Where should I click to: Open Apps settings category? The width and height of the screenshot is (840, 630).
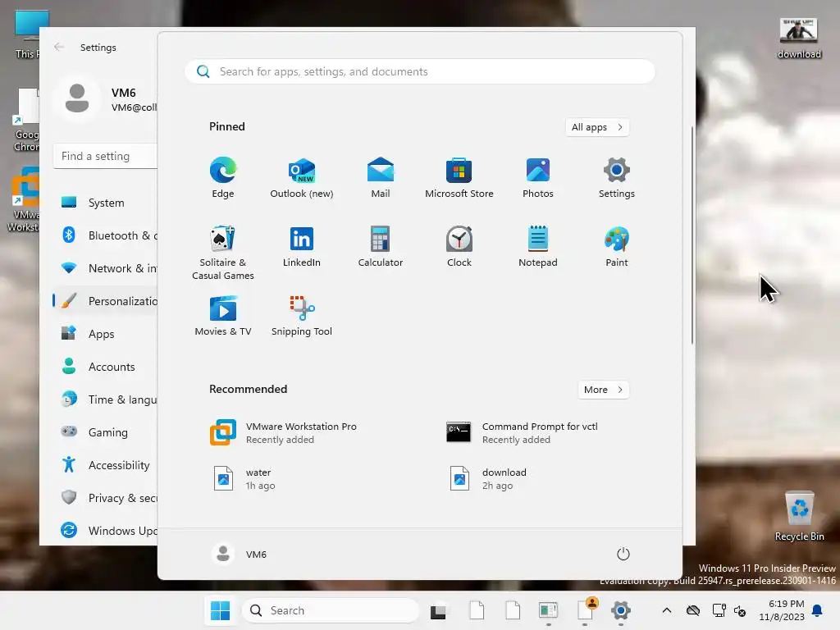coord(106,334)
